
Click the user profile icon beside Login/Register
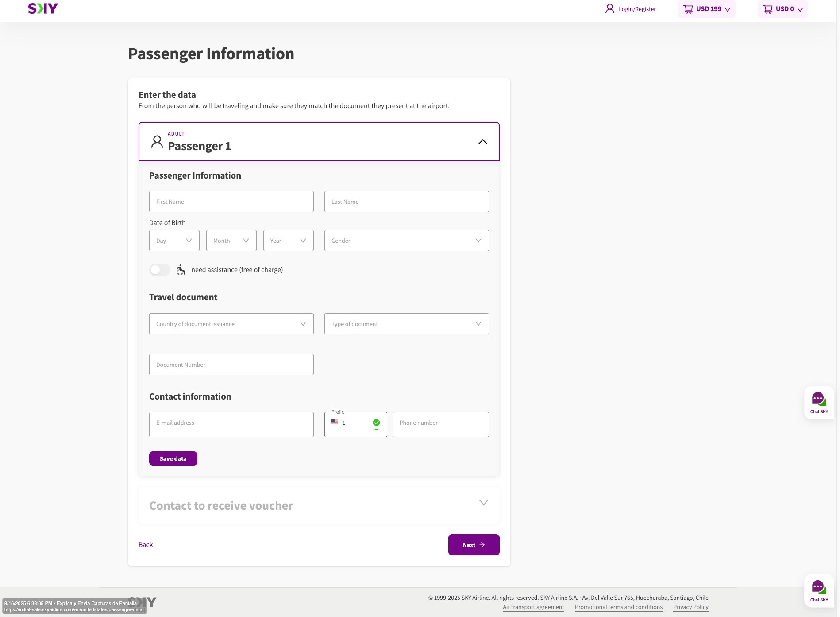point(609,8)
